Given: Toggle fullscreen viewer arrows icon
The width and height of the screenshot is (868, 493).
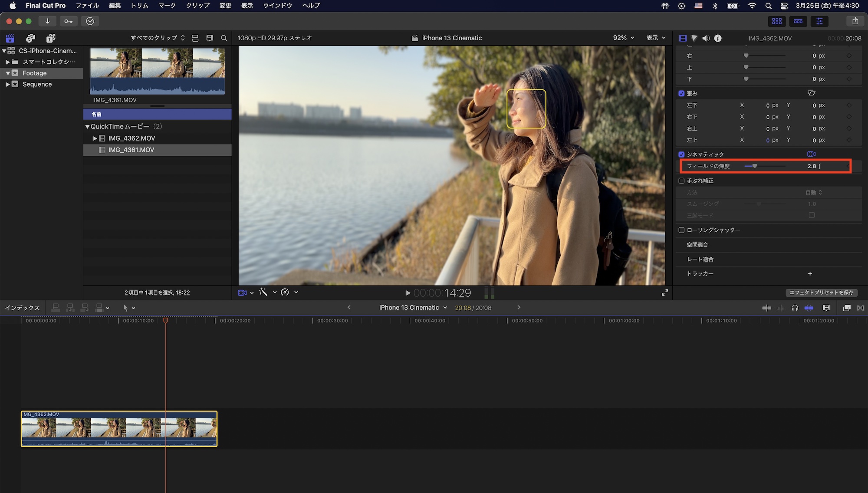Looking at the screenshot, I should coord(665,293).
